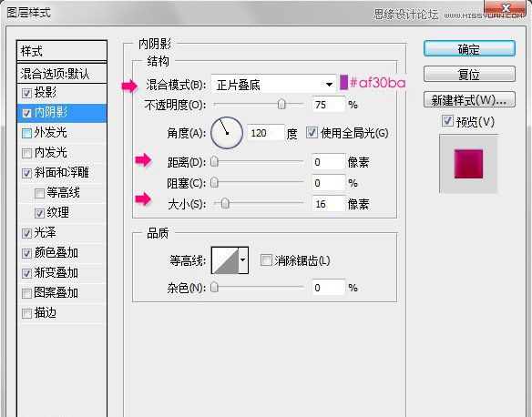Image resolution: width=532 pixels, height=417 pixels.
Task: Click the opacity value field showing 75
Action: [x=328, y=105]
